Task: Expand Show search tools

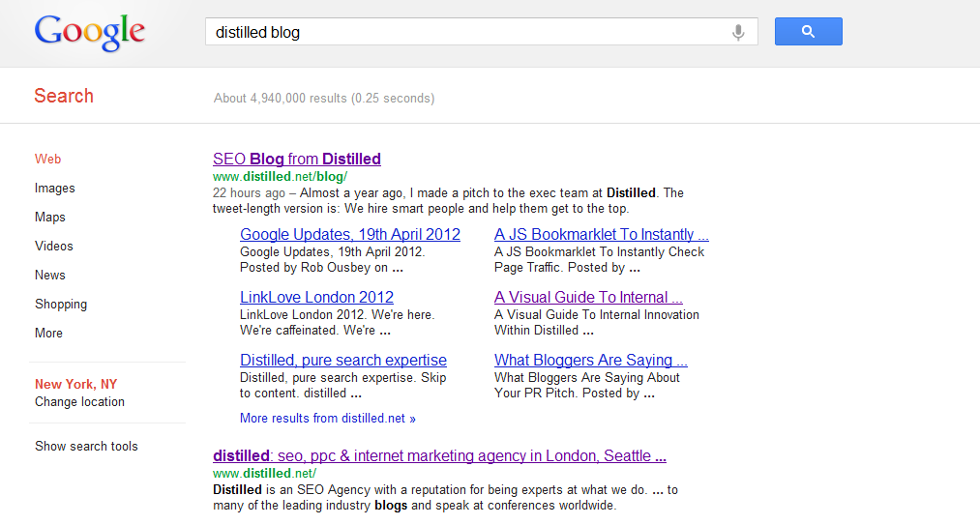Action: (86, 447)
